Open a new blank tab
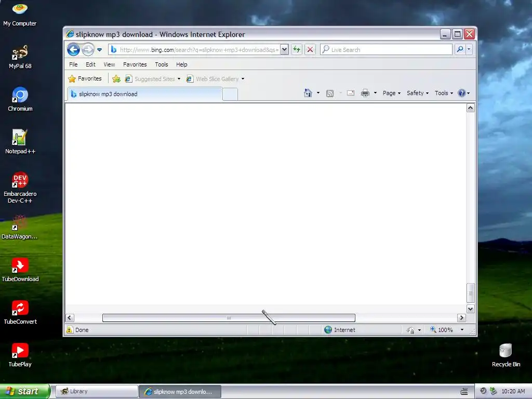The height and width of the screenshot is (399, 532). click(x=230, y=95)
